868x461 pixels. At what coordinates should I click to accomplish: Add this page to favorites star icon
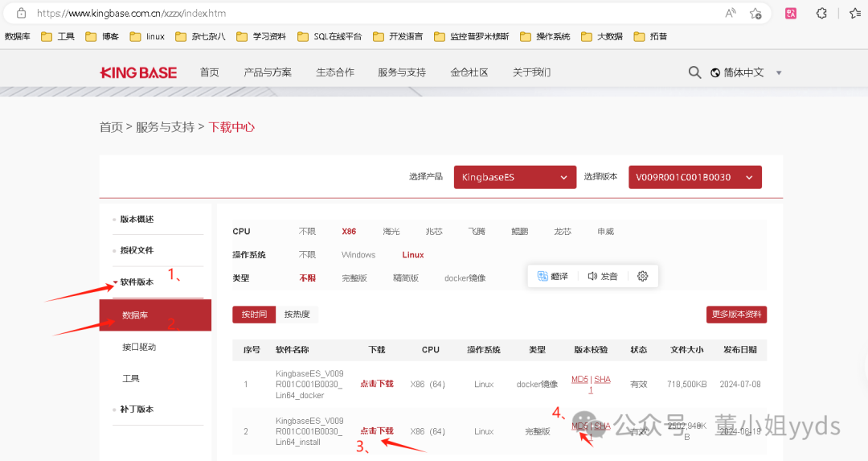(x=755, y=13)
